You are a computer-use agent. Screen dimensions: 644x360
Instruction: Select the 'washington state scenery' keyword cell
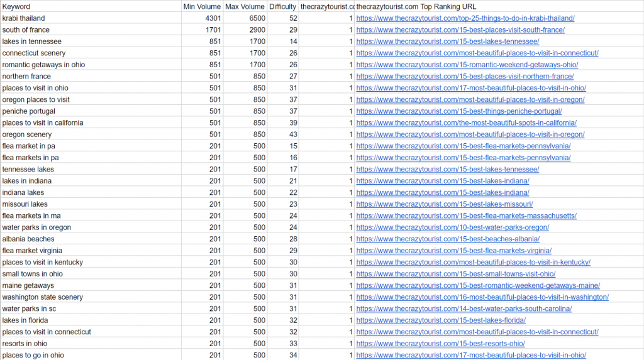(91, 297)
